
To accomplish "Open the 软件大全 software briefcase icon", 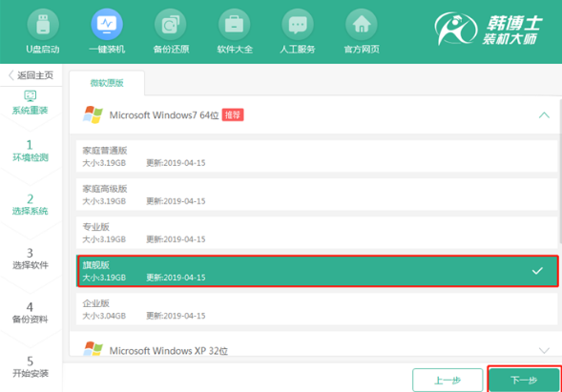I will pos(234,25).
